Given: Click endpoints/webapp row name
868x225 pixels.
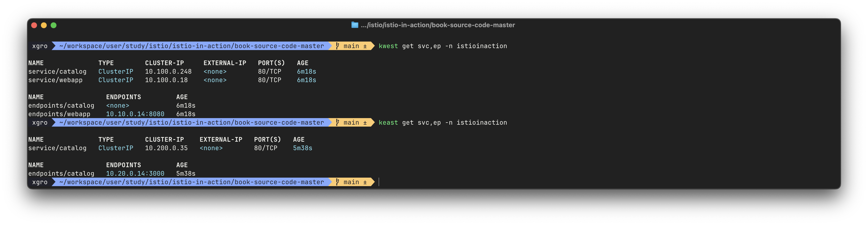Looking at the screenshot, I should [x=59, y=114].
